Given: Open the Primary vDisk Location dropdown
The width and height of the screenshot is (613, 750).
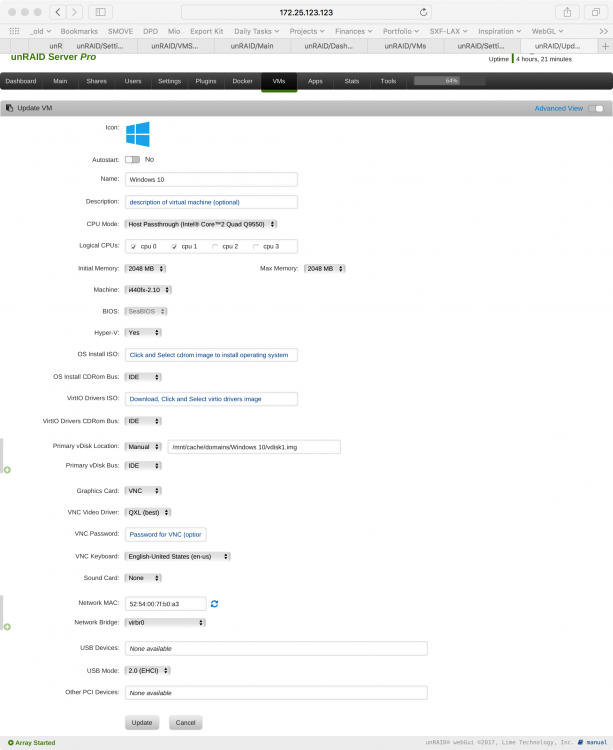Looking at the screenshot, I should tap(143, 447).
